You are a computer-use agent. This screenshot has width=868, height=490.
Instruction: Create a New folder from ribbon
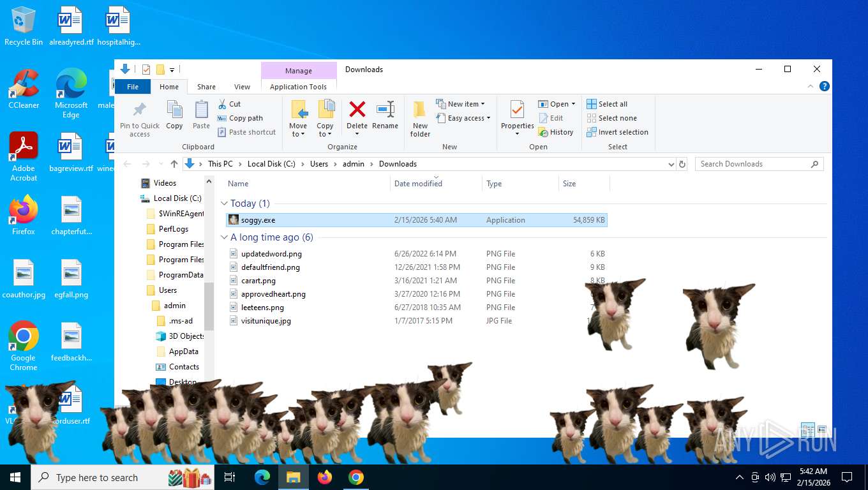pos(420,118)
